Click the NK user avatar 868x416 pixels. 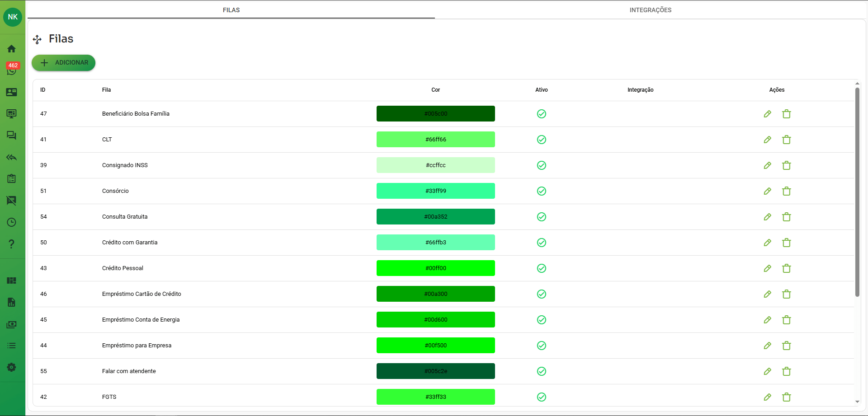tap(13, 17)
